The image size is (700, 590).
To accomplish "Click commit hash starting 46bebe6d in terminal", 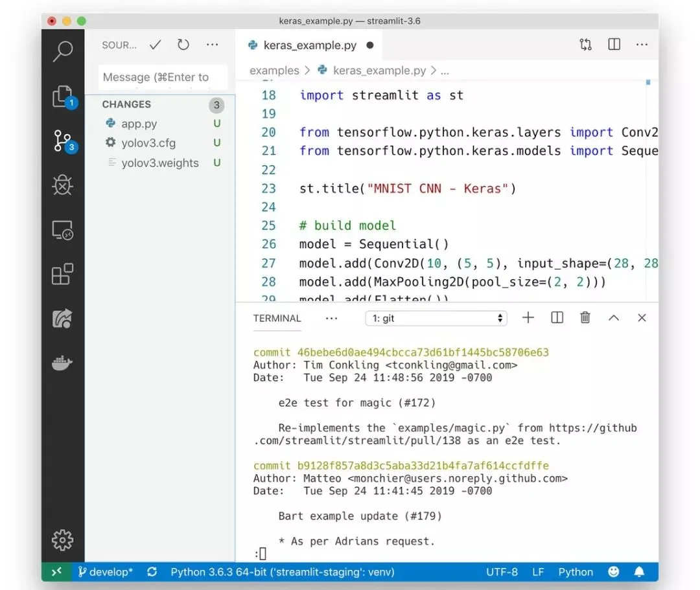I will [x=423, y=352].
